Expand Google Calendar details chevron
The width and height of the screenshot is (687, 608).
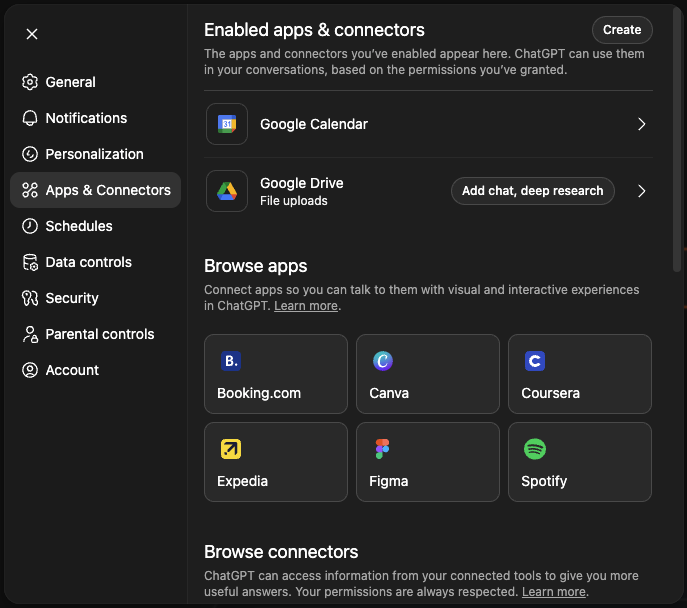point(641,124)
